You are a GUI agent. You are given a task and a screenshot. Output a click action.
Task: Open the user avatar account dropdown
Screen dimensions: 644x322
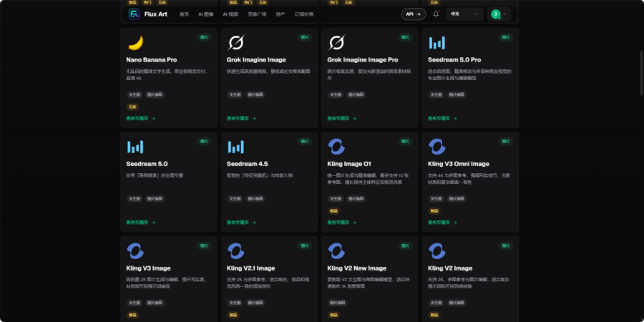[x=499, y=14]
